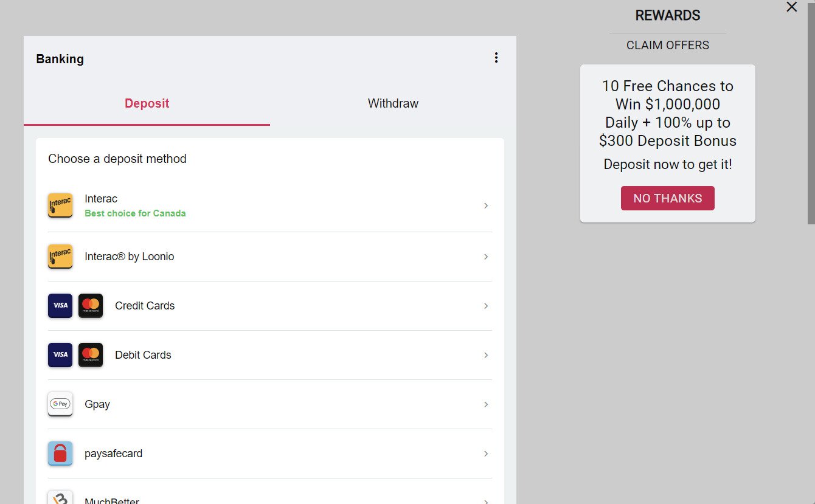Choose the Credit Cards label
This screenshot has width=815, height=504.
(145, 306)
